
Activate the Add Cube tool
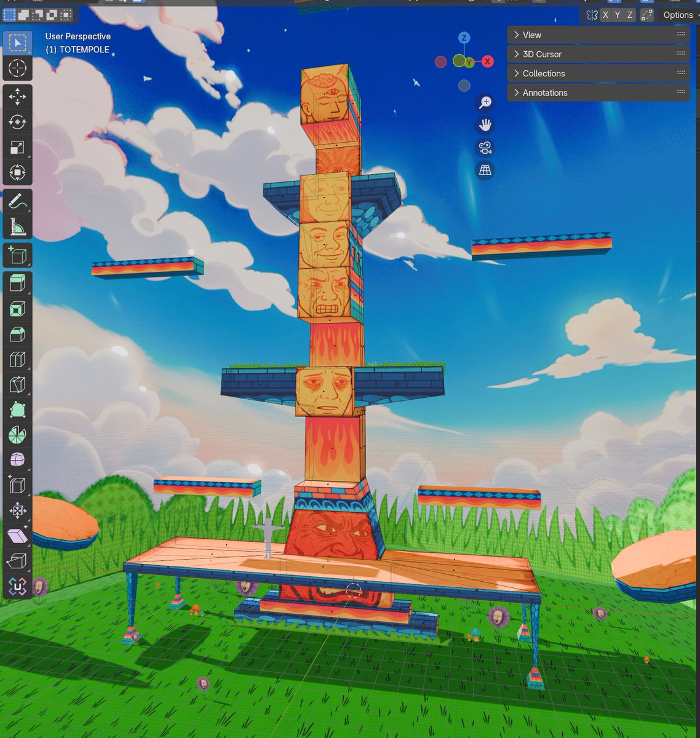pos(17,255)
